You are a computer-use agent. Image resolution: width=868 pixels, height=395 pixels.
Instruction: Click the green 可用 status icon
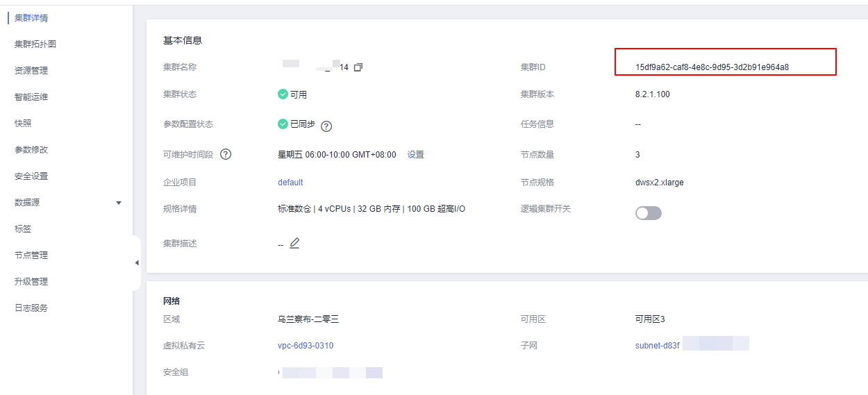click(x=283, y=94)
